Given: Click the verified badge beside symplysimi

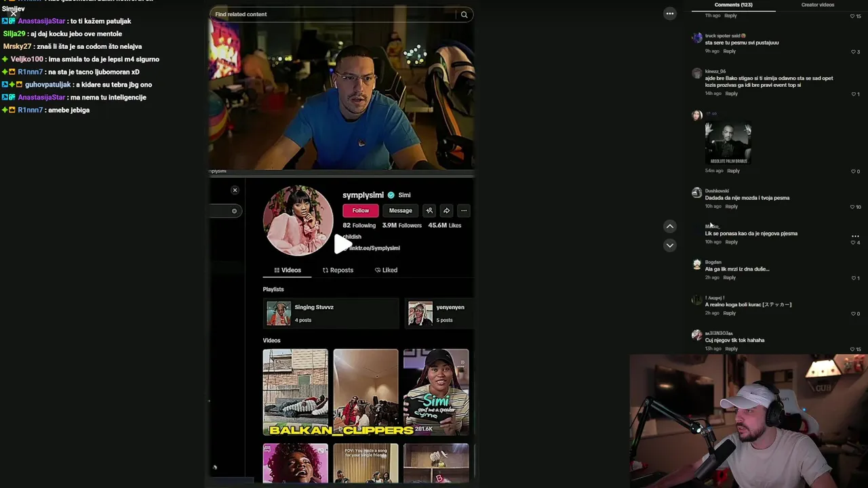Looking at the screenshot, I should tap(391, 195).
